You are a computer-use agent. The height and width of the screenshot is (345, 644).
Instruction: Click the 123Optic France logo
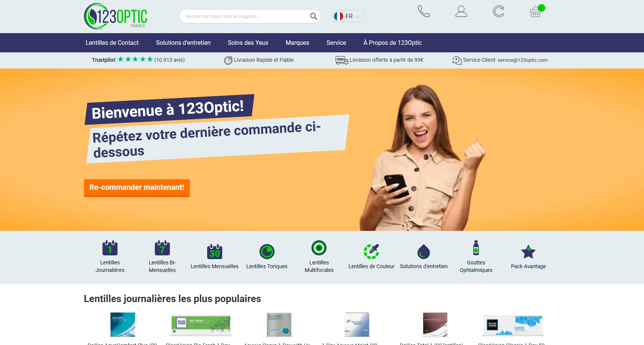coord(116,16)
